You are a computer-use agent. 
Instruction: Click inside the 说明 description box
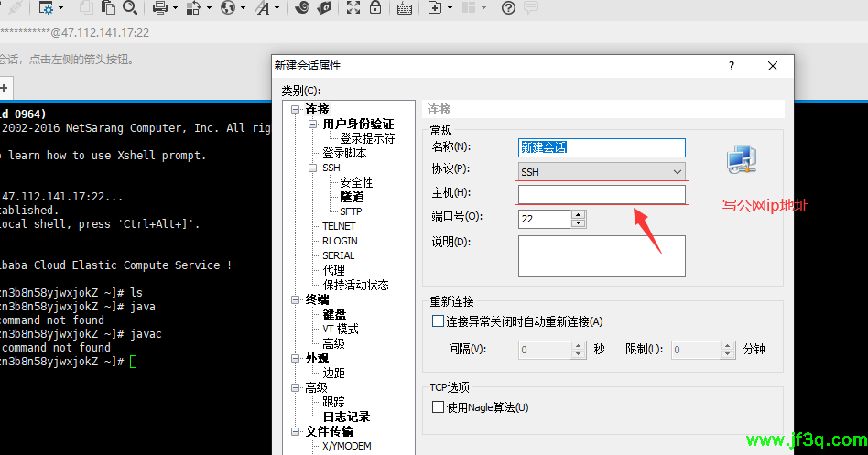602,255
